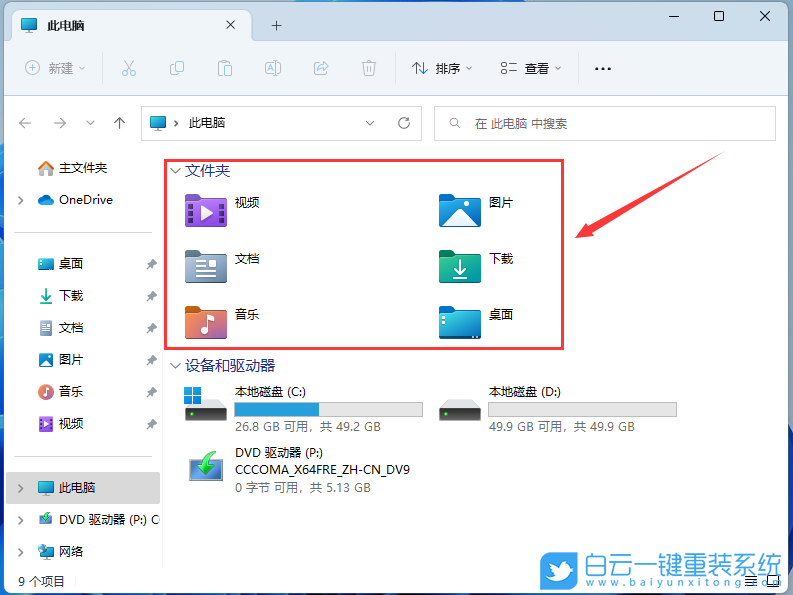Click the Cut scissors icon in toolbar
This screenshot has width=793, height=595.
(x=128, y=68)
